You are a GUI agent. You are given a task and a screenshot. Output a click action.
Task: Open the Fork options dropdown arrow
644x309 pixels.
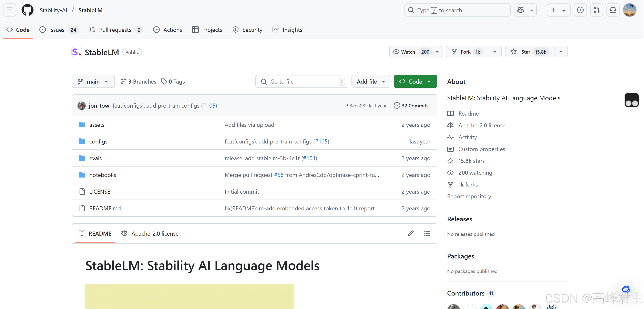494,52
